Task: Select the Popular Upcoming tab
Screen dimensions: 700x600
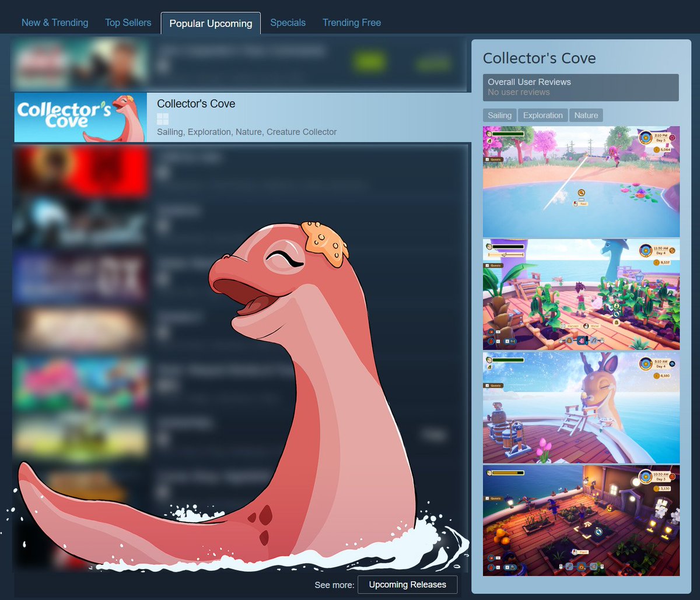Action: [x=211, y=23]
